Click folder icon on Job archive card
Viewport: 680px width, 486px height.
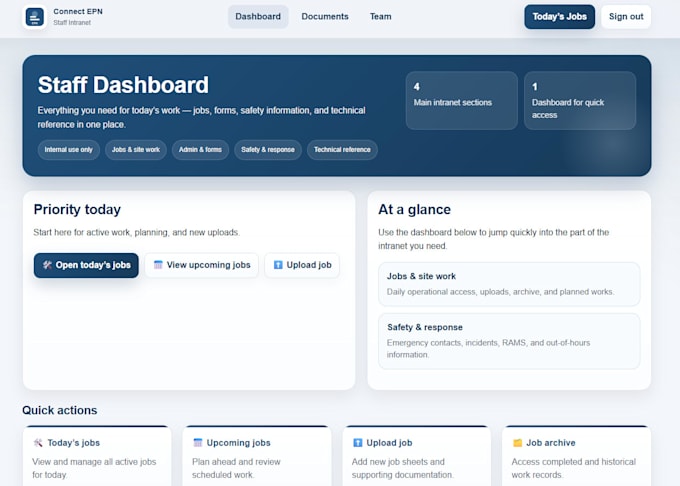(517, 443)
